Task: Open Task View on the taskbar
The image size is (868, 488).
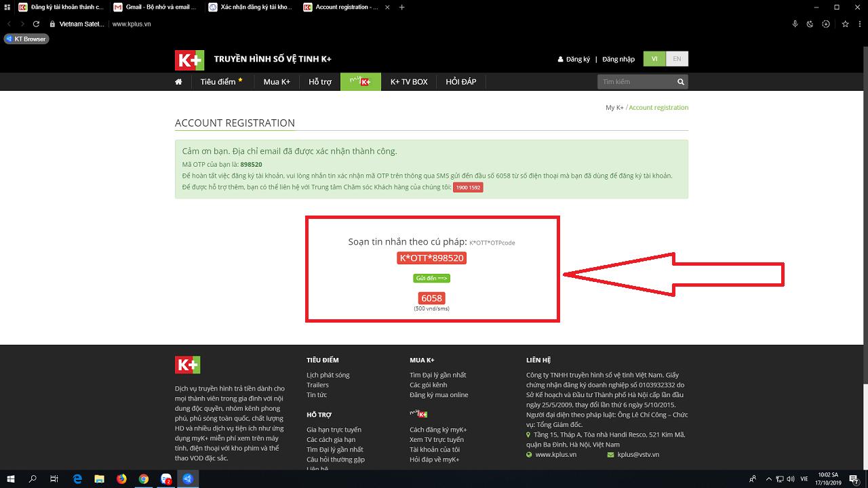Action: tap(54, 479)
